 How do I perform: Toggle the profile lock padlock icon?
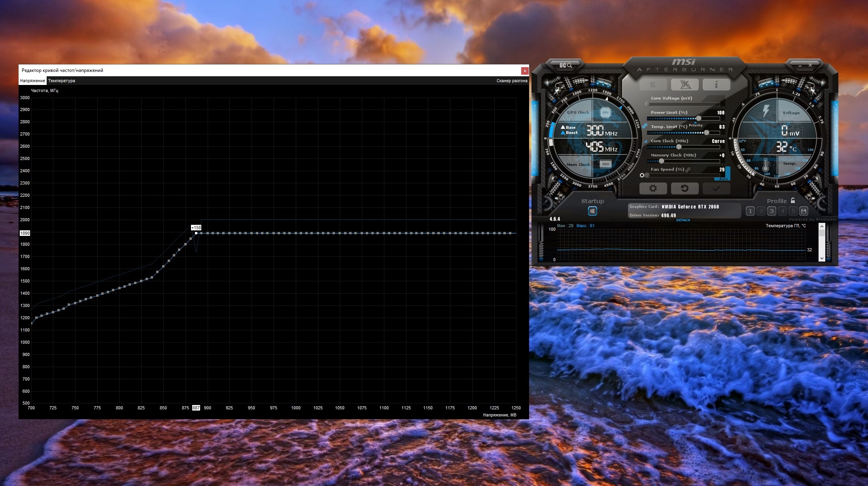tap(792, 201)
